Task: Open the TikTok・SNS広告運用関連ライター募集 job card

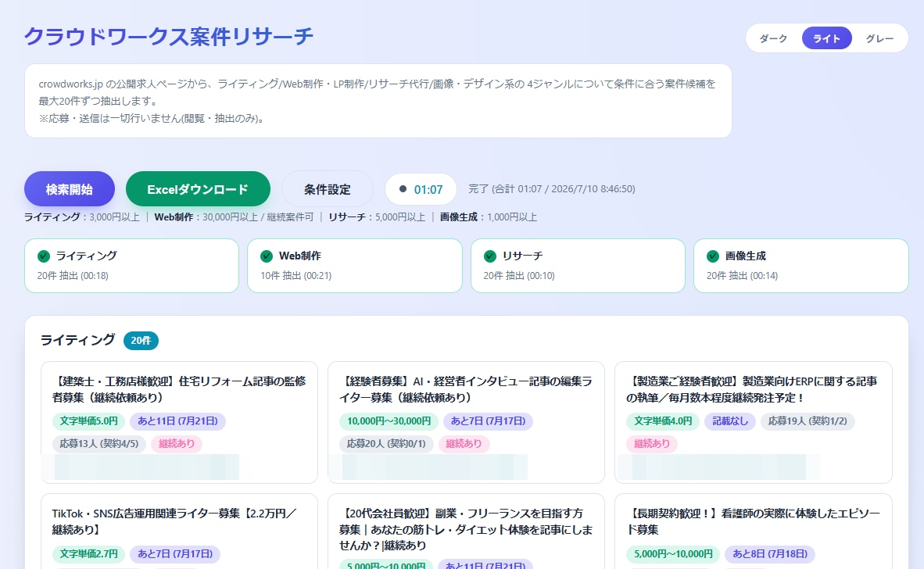Action: coord(179,531)
